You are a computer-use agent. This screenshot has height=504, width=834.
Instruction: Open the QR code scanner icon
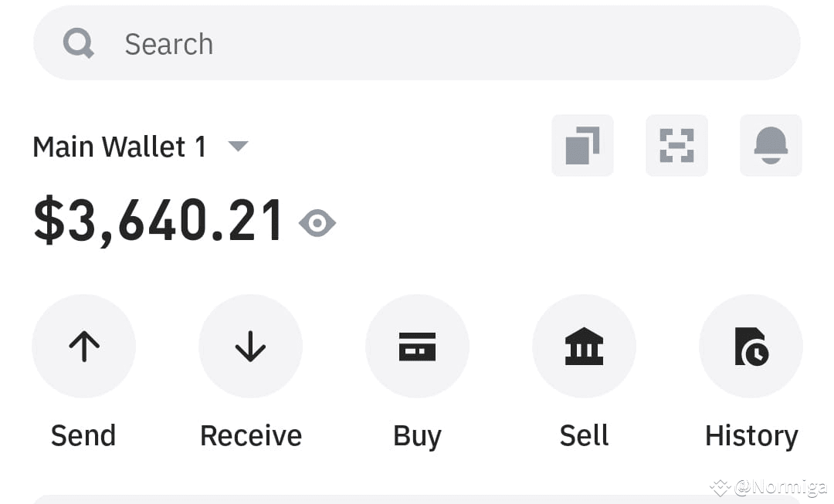point(676,145)
